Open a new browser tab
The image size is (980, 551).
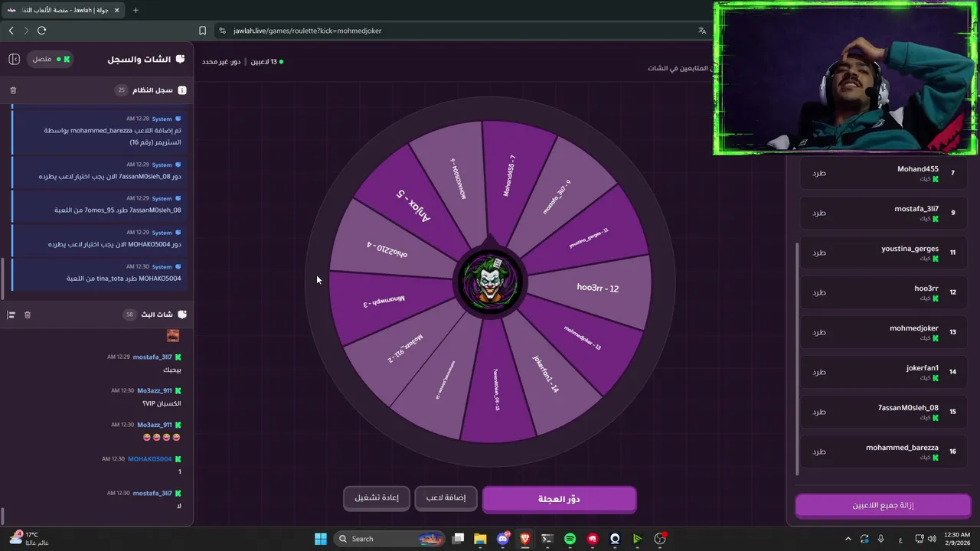point(136,10)
